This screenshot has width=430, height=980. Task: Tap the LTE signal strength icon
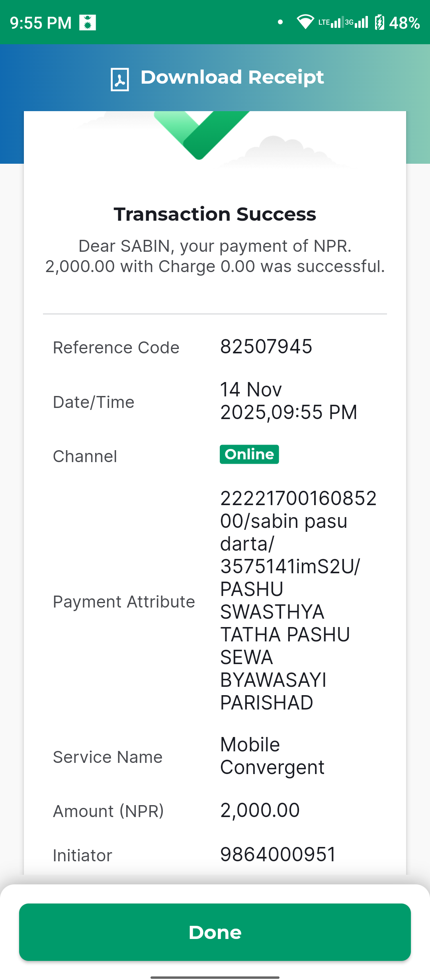[330, 22]
